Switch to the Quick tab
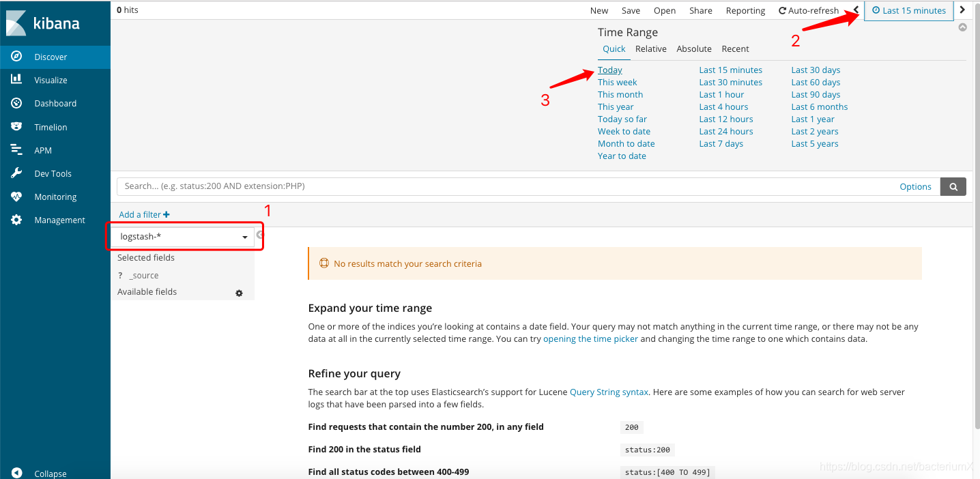This screenshot has height=479, width=980. [614, 48]
